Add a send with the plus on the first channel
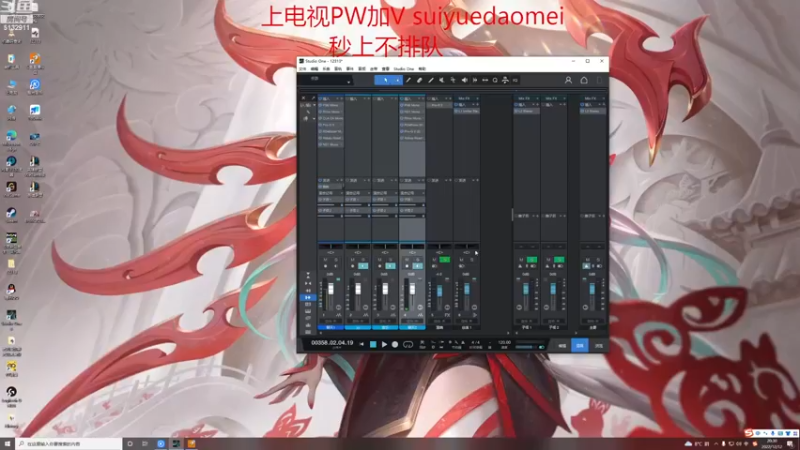800x450 pixels. point(342,180)
